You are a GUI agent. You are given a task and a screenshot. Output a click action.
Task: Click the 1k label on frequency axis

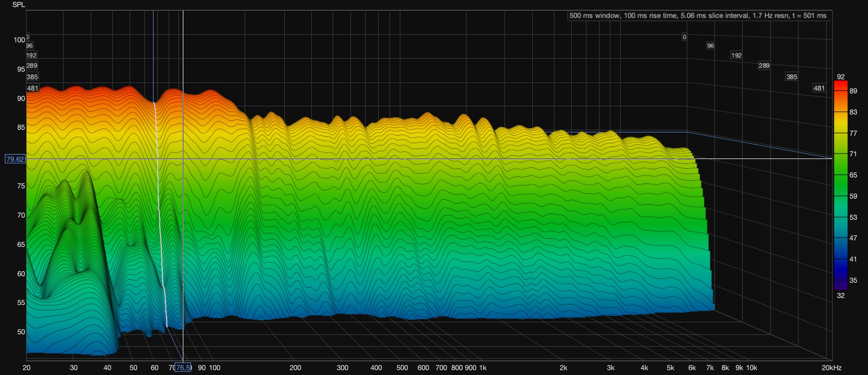click(x=482, y=367)
